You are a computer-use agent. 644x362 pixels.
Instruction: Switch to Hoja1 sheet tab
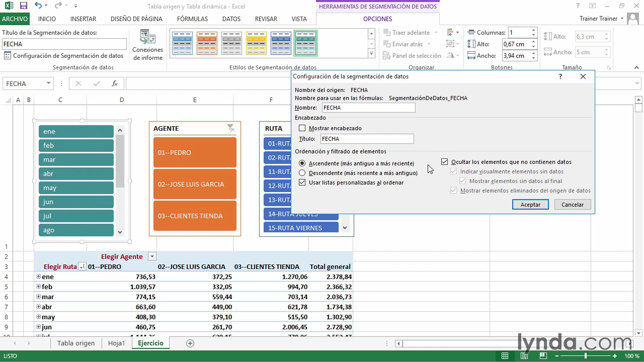click(116, 343)
